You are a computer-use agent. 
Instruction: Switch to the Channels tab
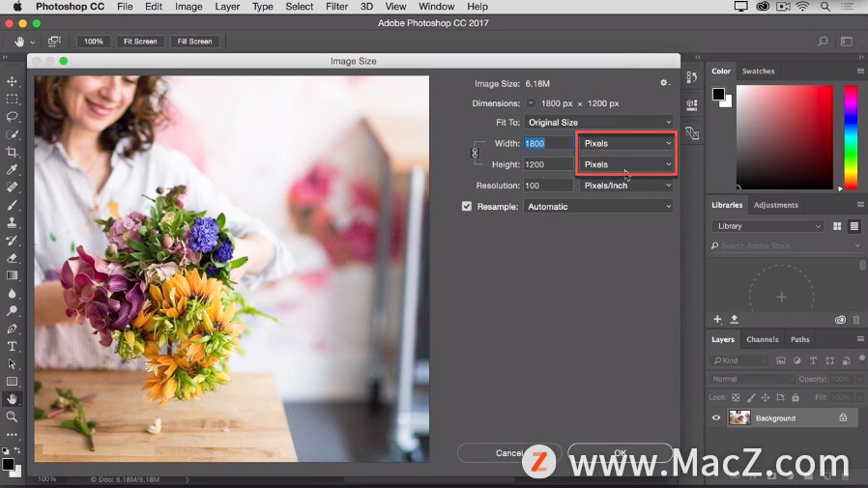tap(762, 340)
